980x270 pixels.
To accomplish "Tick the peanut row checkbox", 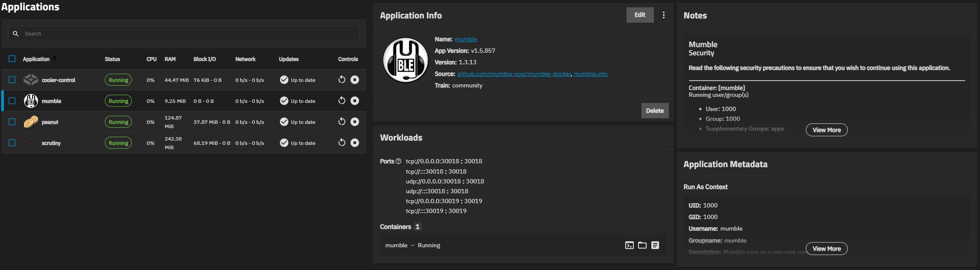I will pyautogui.click(x=12, y=122).
